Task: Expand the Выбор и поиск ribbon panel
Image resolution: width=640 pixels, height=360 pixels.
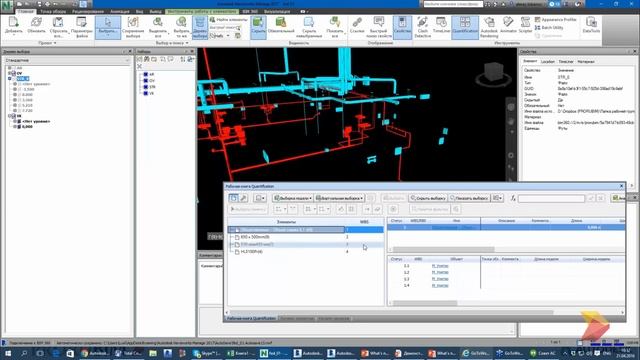Action: 171,43
